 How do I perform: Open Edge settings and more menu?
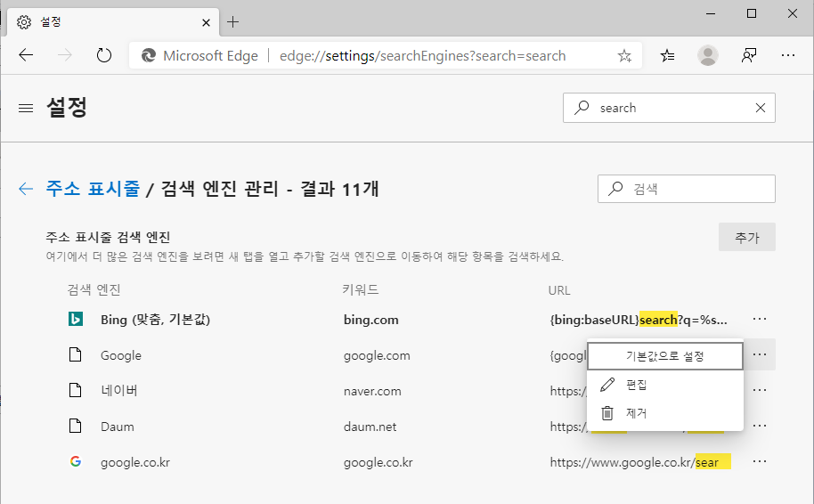pyautogui.click(x=788, y=55)
